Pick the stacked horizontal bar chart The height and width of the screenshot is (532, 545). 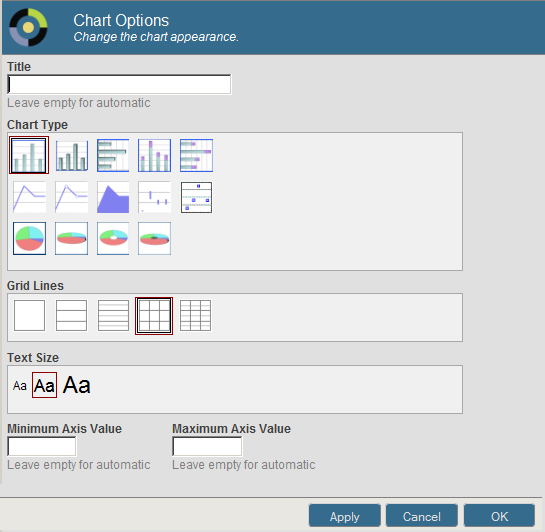(x=196, y=155)
